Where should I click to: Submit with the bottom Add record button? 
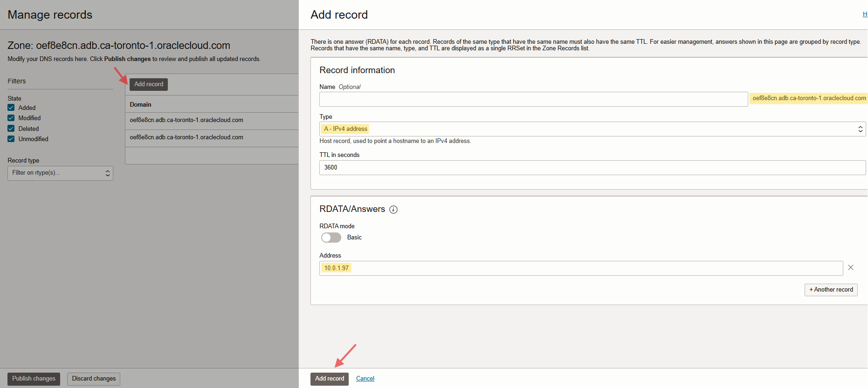(329, 379)
